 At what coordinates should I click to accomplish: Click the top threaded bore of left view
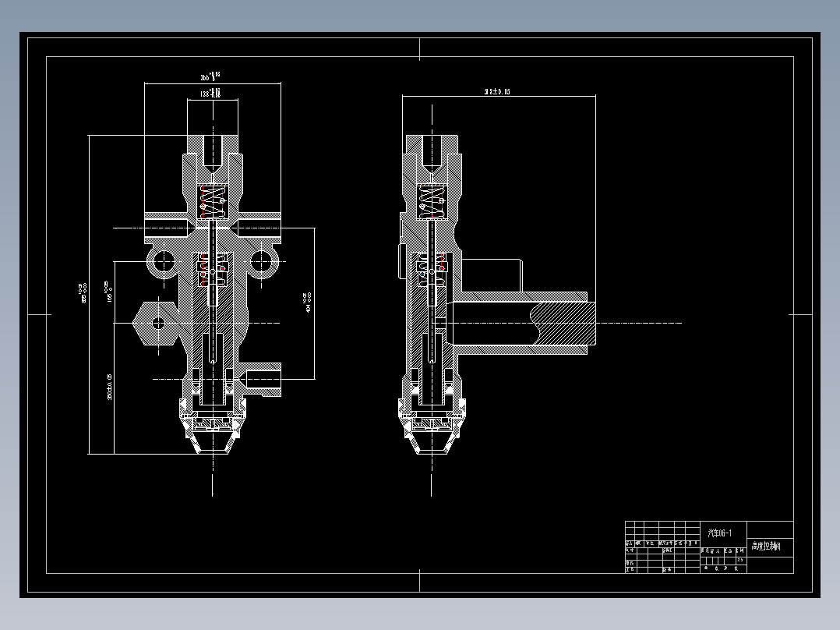pos(212,150)
